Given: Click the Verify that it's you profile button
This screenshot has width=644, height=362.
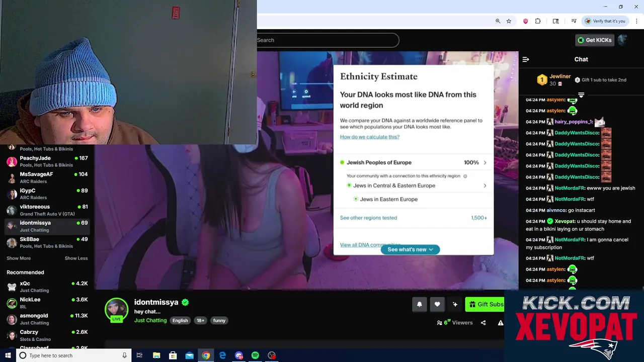Looking at the screenshot, I should click(x=605, y=21).
